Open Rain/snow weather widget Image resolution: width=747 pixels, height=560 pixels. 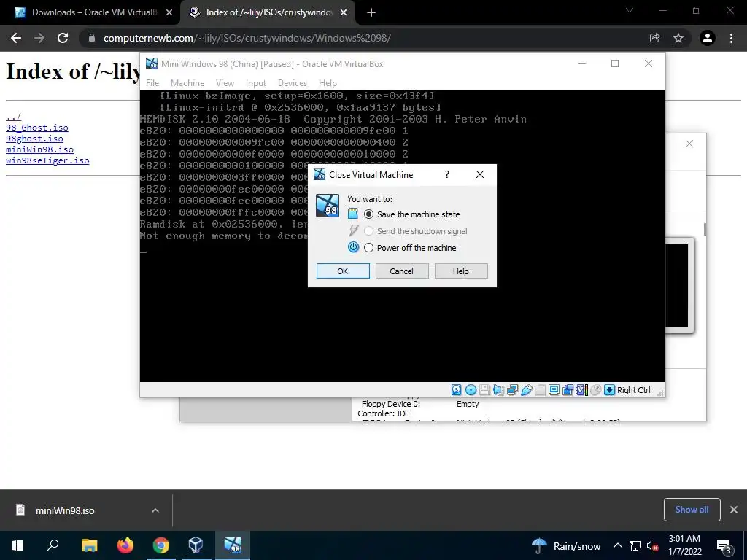(565, 545)
